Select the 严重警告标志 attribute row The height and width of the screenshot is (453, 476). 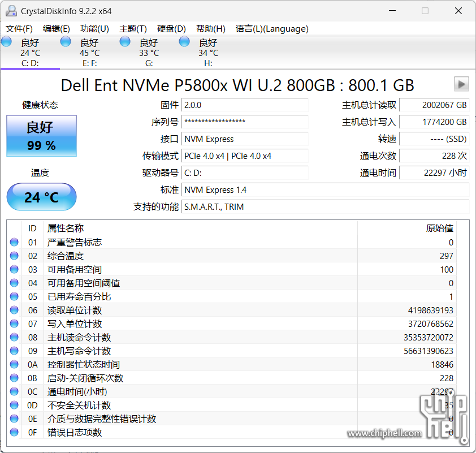click(232, 242)
